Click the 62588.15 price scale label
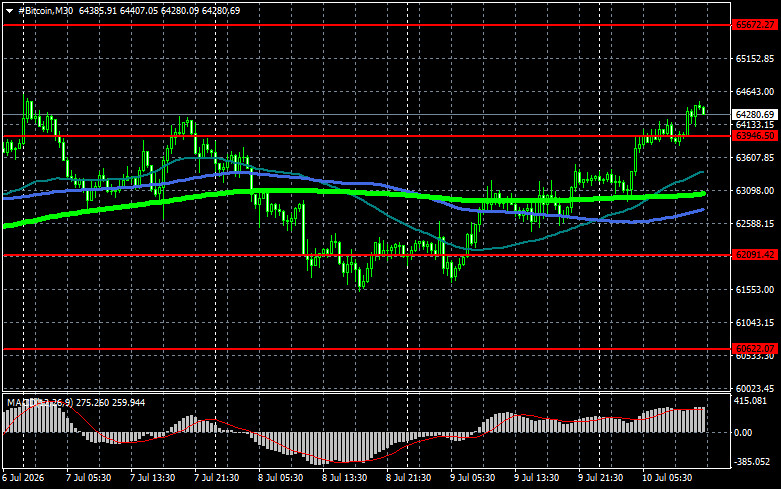 coord(755,224)
